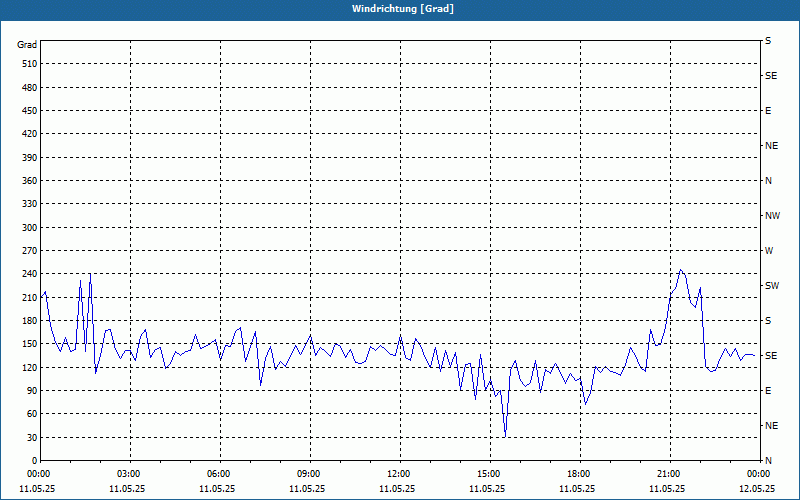Select the 210 degree axis label
Image resolution: width=800 pixels, height=500 pixels.
30,297
